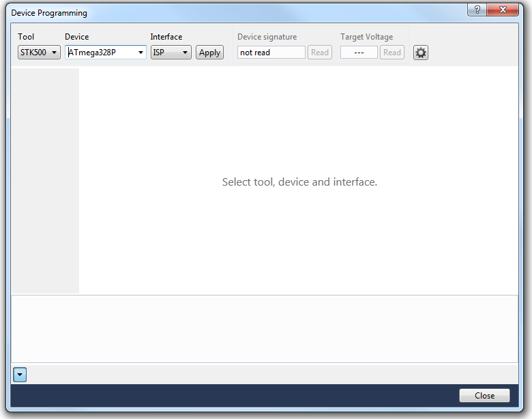Screen dimensions: 532x419
Task: Click the help question mark button
Action: coord(477,10)
